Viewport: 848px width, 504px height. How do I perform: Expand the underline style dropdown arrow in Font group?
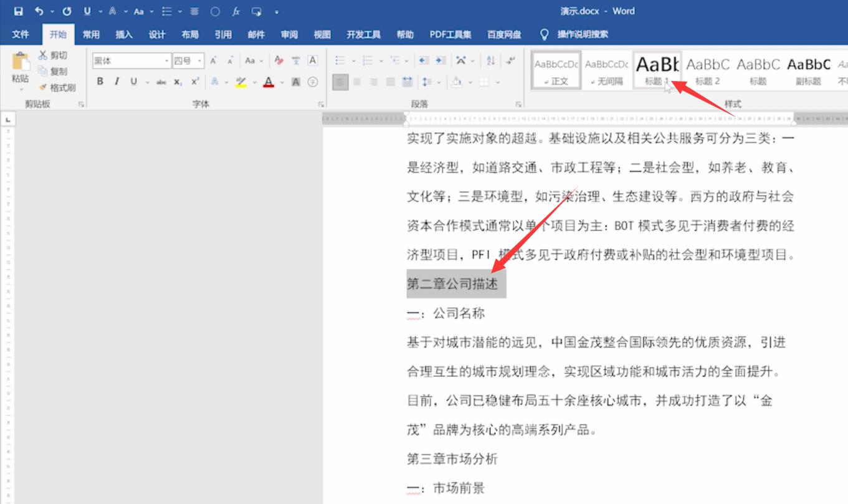click(x=148, y=82)
